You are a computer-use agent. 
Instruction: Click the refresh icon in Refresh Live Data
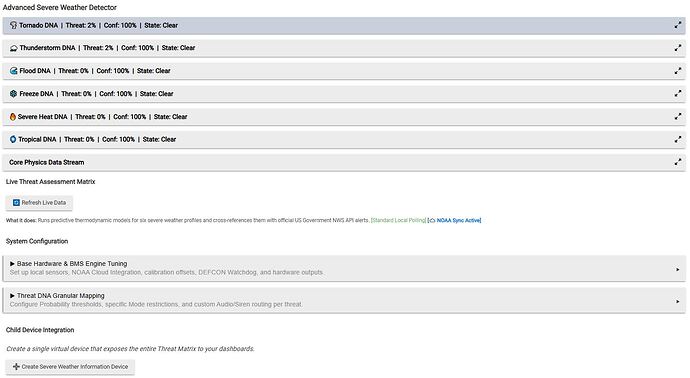[x=16, y=203]
